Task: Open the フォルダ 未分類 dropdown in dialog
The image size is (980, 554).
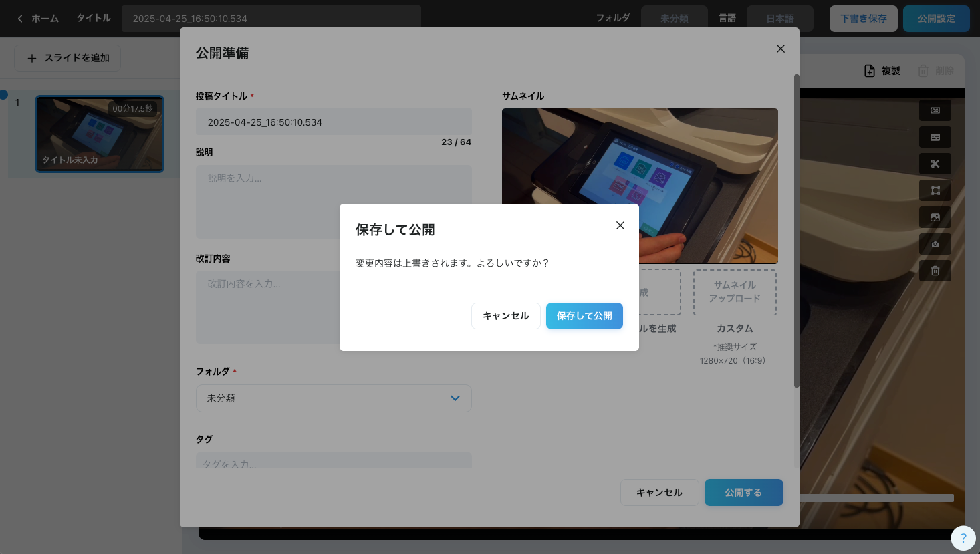Action: click(x=334, y=398)
